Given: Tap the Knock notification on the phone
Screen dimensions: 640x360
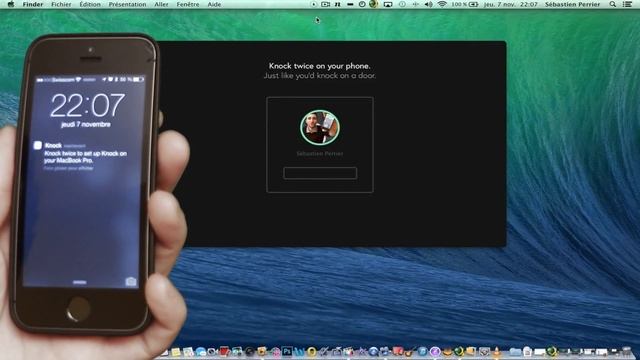Looking at the screenshot, I should pyautogui.click(x=82, y=156).
